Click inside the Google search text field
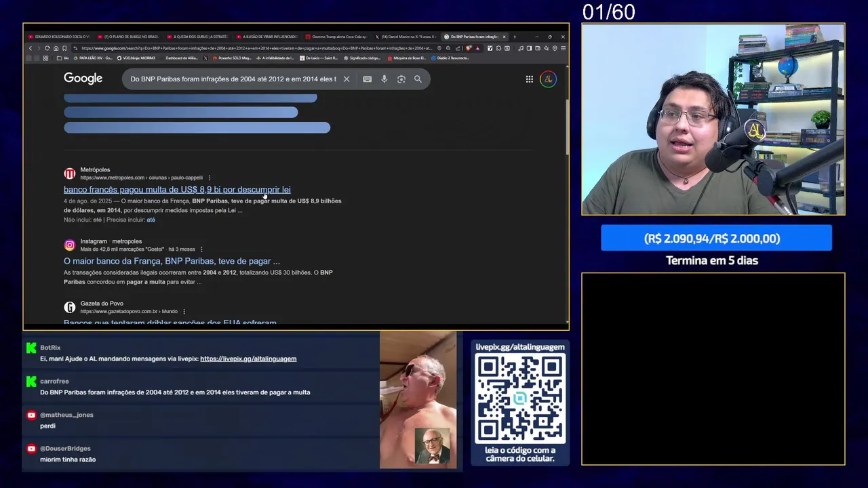 click(233, 79)
